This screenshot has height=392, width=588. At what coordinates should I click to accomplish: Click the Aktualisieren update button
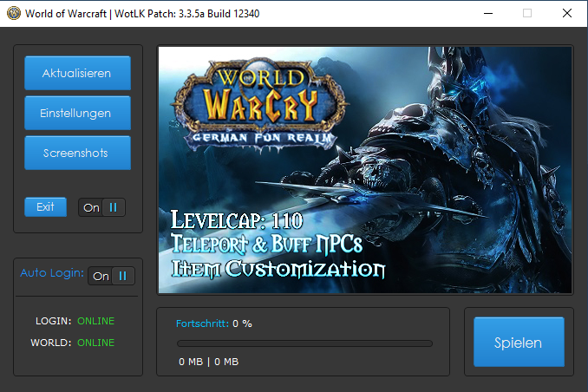tap(78, 73)
